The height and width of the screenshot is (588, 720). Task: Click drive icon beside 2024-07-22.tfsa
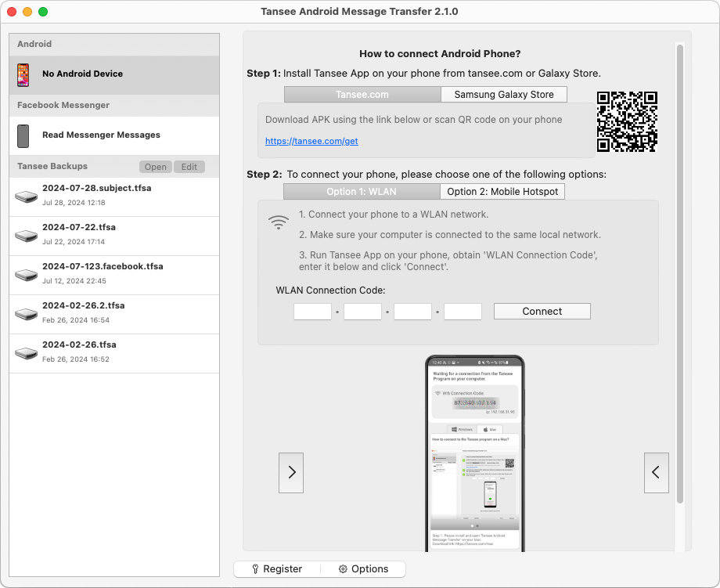[26, 236]
